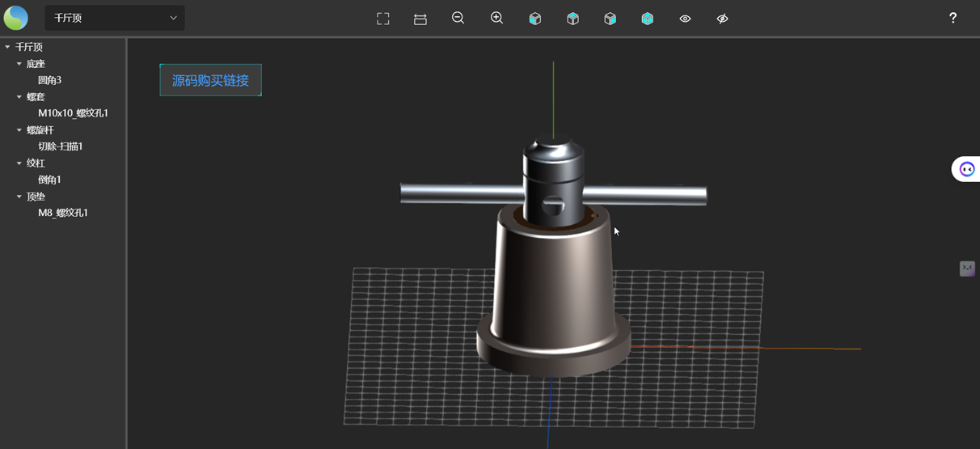Select M10x10_螺纹孔1 in the tree
Image resolution: width=980 pixels, height=449 pixels.
pos(73,113)
